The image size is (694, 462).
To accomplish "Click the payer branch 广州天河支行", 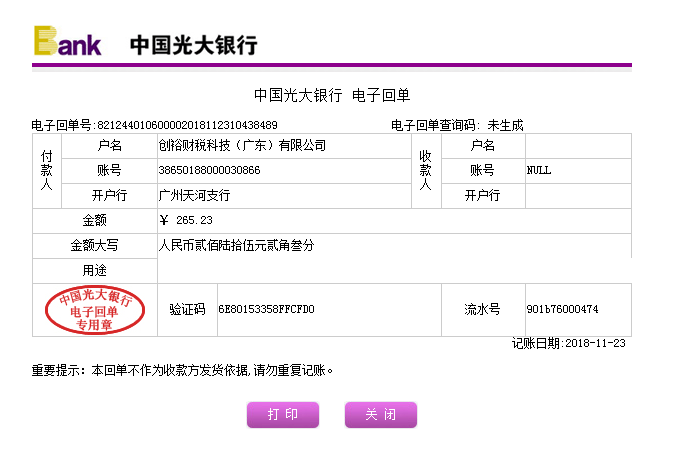I will click(193, 196).
